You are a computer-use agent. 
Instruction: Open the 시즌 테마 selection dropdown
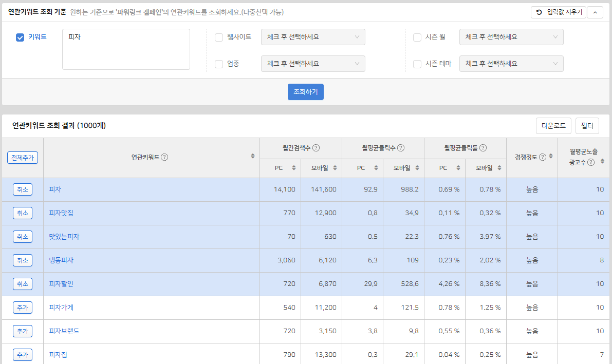(x=511, y=64)
